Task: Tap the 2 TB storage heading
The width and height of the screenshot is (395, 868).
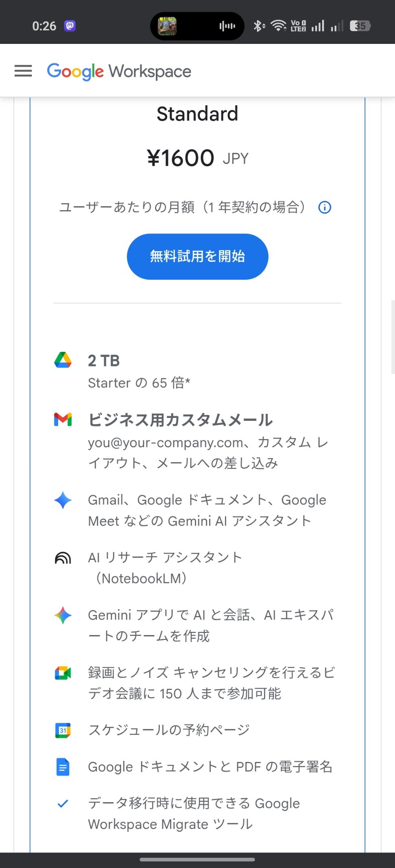Action: pyautogui.click(x=104, y=361)
